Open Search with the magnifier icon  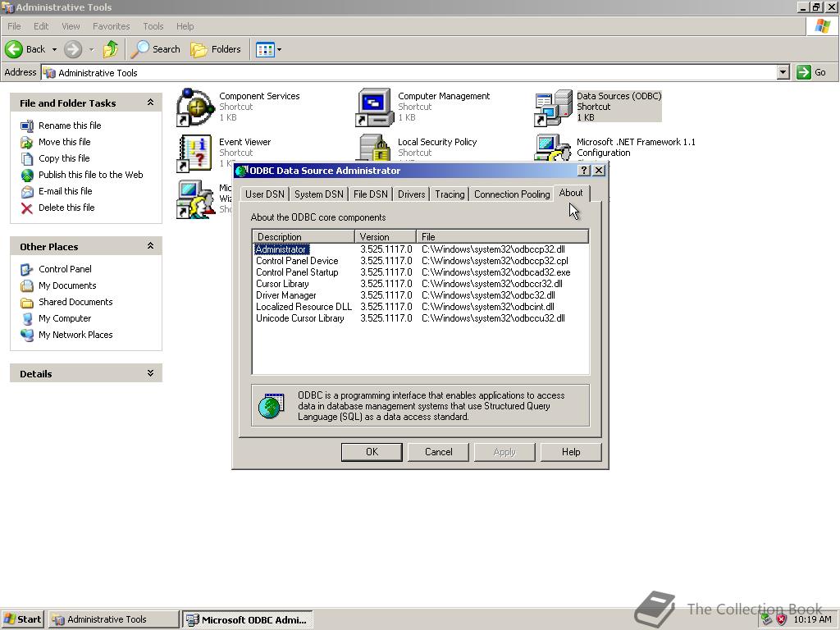pyautogui.click(x=139, y=49)
